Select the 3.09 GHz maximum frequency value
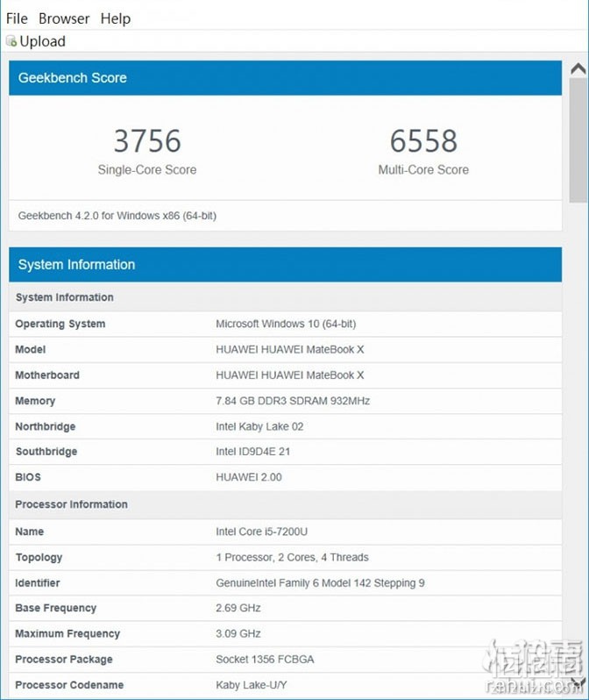589x700 pixels. [x=238, y=634]
